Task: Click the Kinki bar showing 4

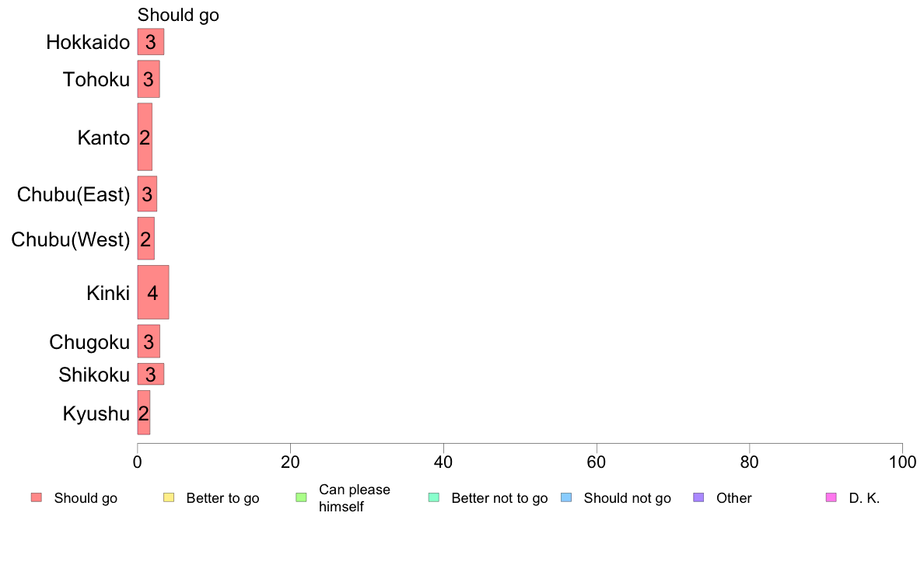Action: [153, 292]
